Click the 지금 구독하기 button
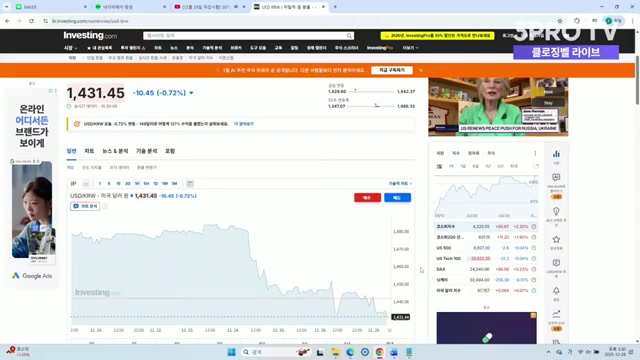Viewport: 640px width, 360px height. coord(392,70)
